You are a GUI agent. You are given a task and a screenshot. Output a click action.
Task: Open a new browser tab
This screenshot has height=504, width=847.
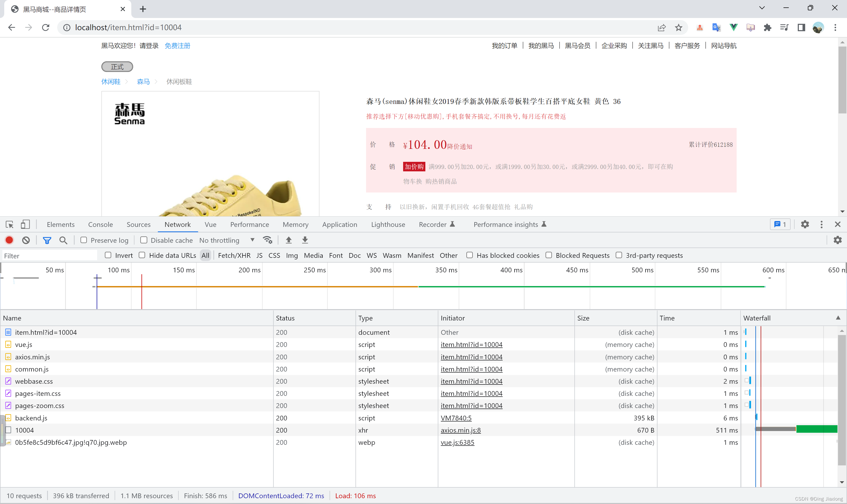143,9
